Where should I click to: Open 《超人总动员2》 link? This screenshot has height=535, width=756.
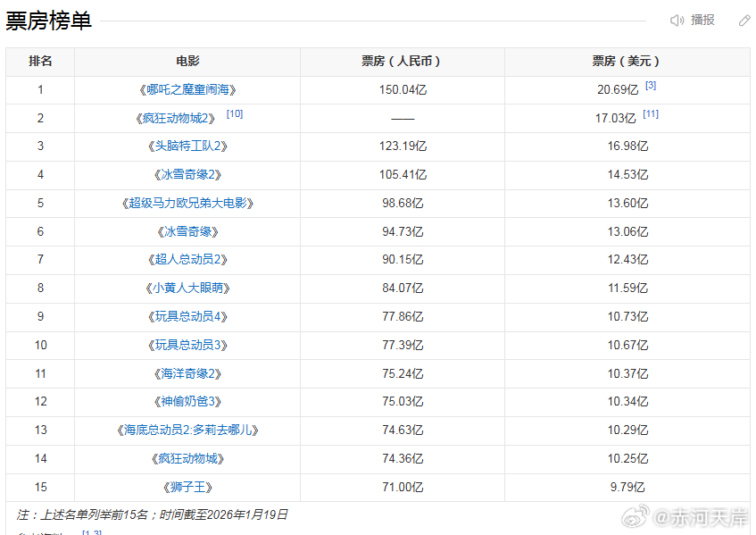(187, 260)
